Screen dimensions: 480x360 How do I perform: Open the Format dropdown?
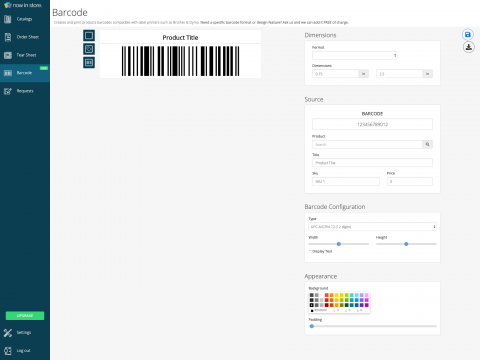pyautogui.click(x=355, y=55)
